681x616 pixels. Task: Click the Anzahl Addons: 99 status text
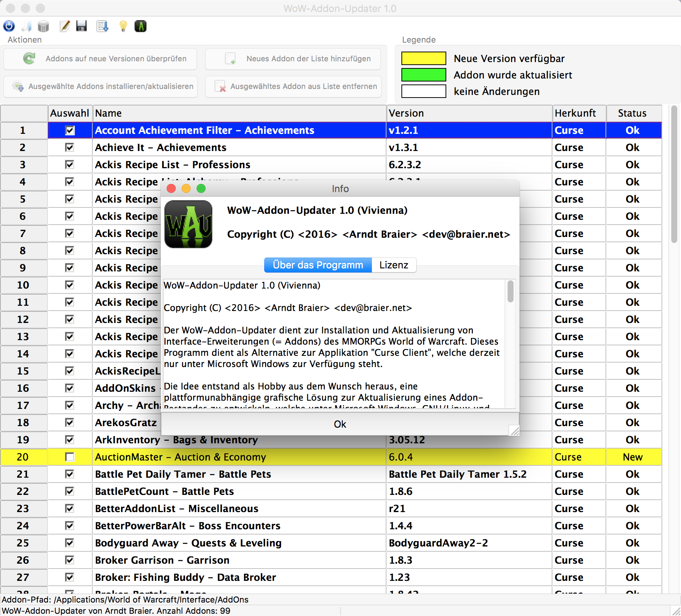pyautogui.click(x=193, y=611)
